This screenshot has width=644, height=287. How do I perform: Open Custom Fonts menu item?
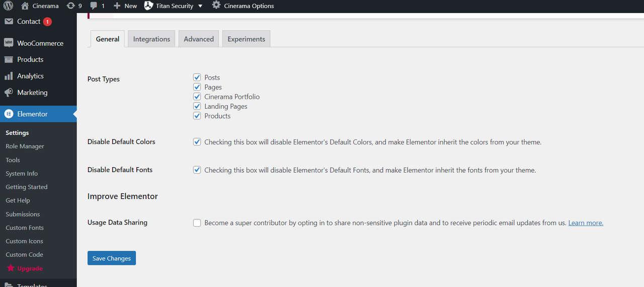click(25, 228)
